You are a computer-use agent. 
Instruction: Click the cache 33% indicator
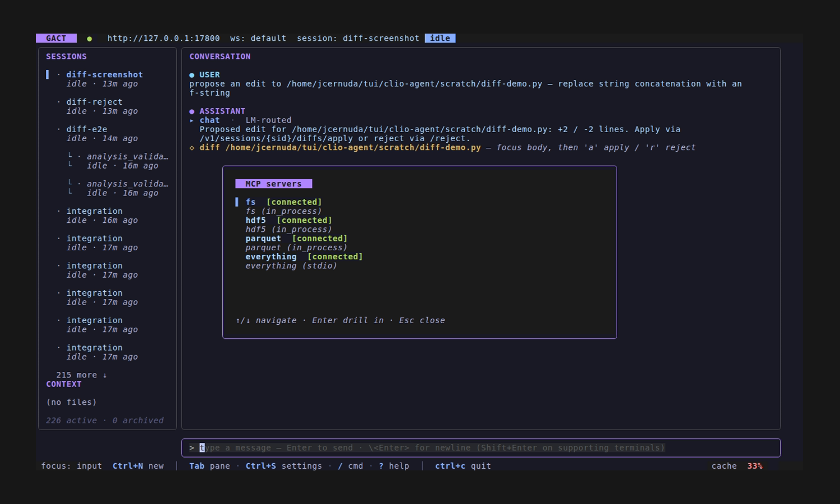coord(737,466)
